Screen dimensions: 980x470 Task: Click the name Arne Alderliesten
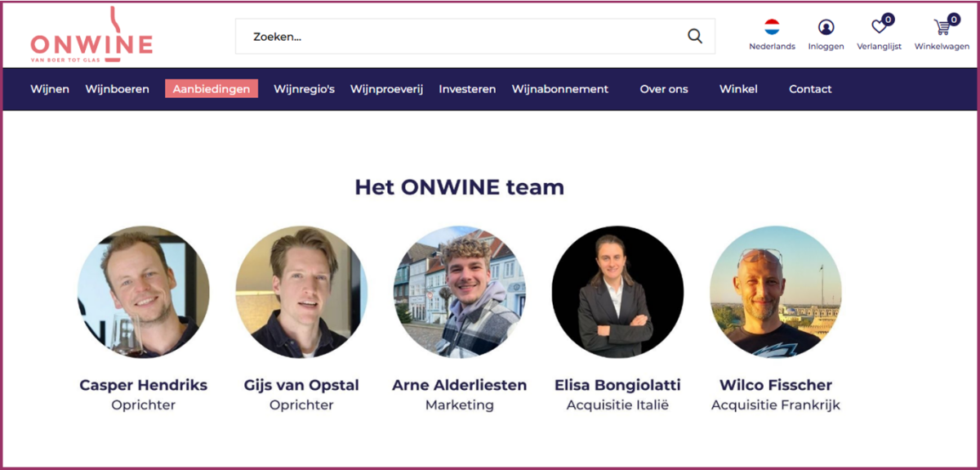click(460, 385)
